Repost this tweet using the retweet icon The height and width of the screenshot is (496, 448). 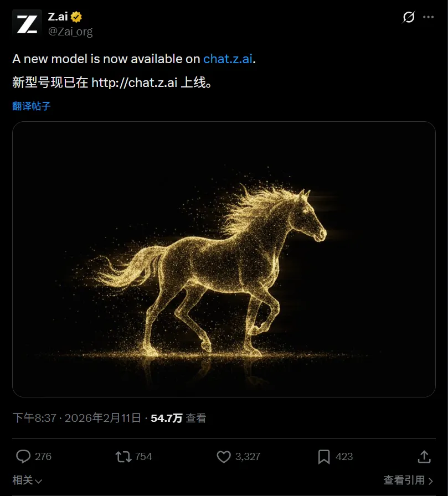click(123, 457)
